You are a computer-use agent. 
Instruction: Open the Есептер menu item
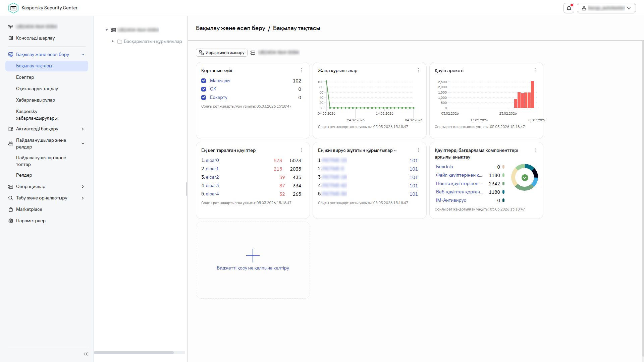pyautogui.click(x=25, y=77)
